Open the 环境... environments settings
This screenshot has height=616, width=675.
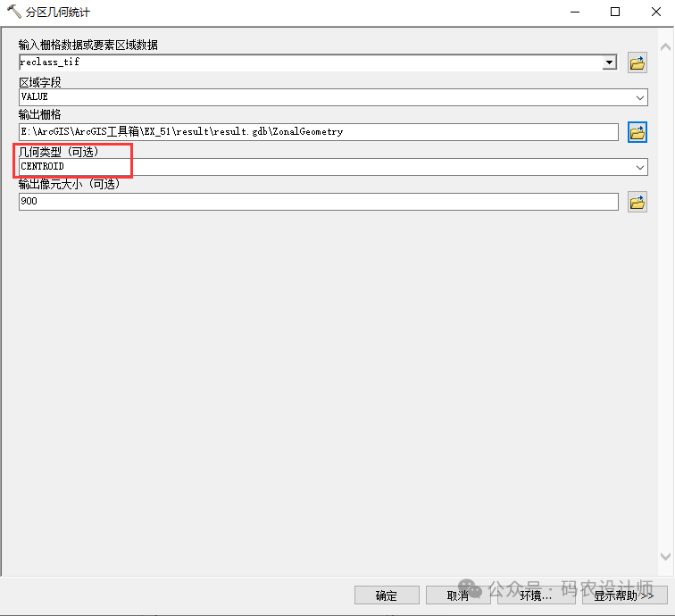(536, 595)
